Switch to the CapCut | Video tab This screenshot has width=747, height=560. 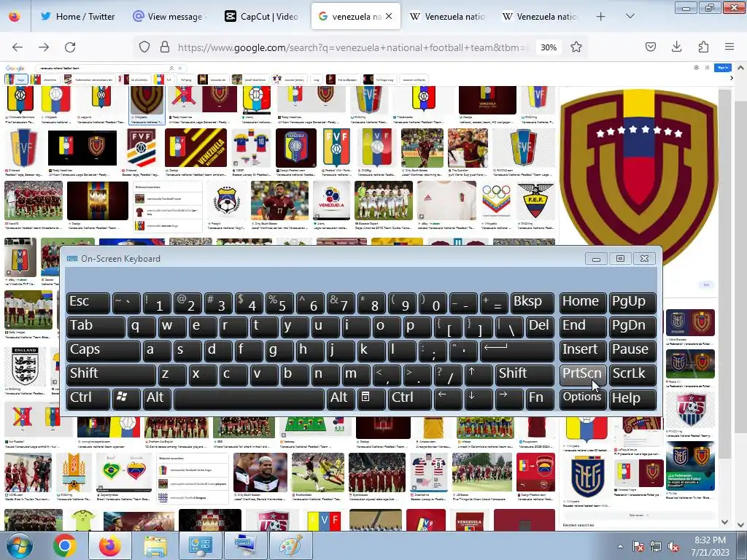click(x=262, y=17)
